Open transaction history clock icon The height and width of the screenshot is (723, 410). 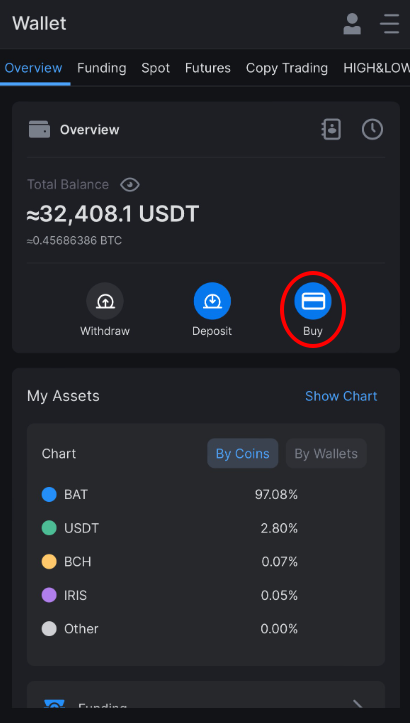pyautogui.click(x=372, y=130)
